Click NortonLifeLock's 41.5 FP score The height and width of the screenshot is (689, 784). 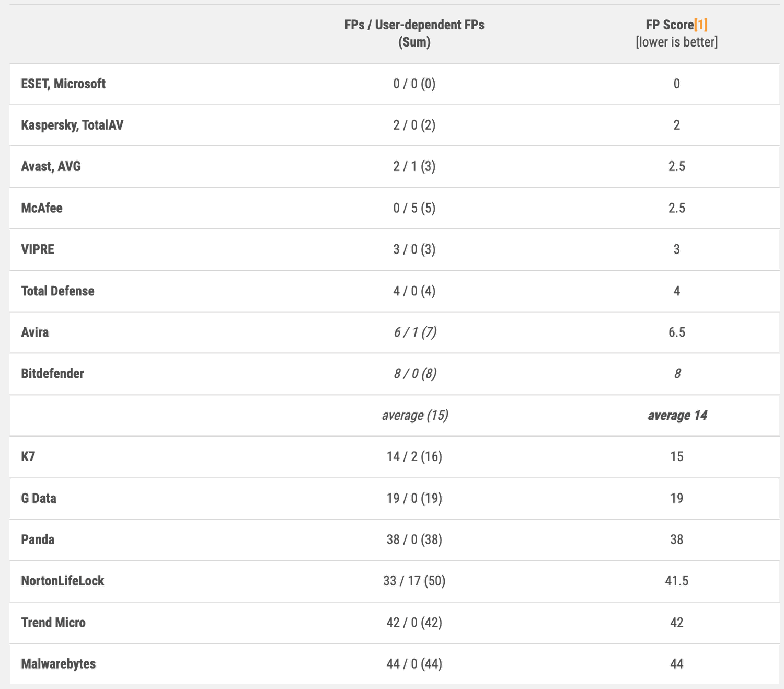click(x=676, y=581)
